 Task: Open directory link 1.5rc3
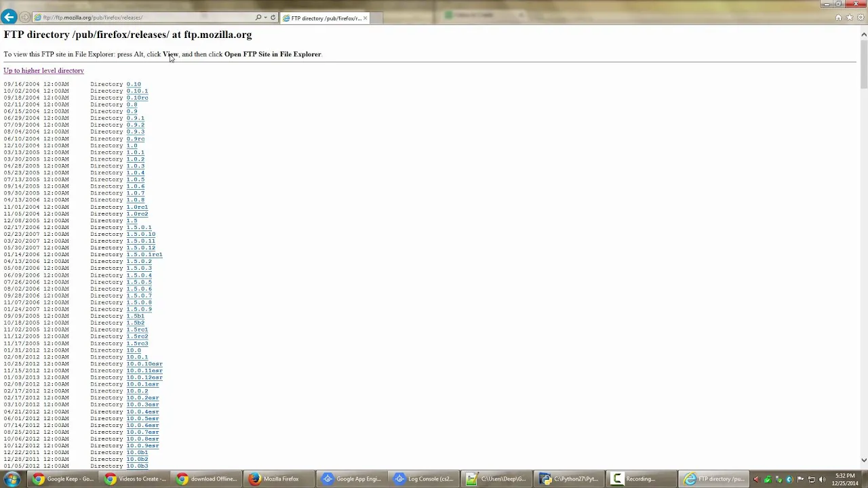137,343
